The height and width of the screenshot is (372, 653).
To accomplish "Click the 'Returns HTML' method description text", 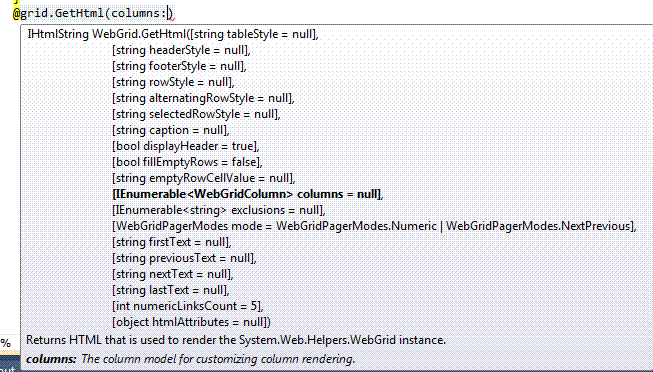I will point(236,340).
